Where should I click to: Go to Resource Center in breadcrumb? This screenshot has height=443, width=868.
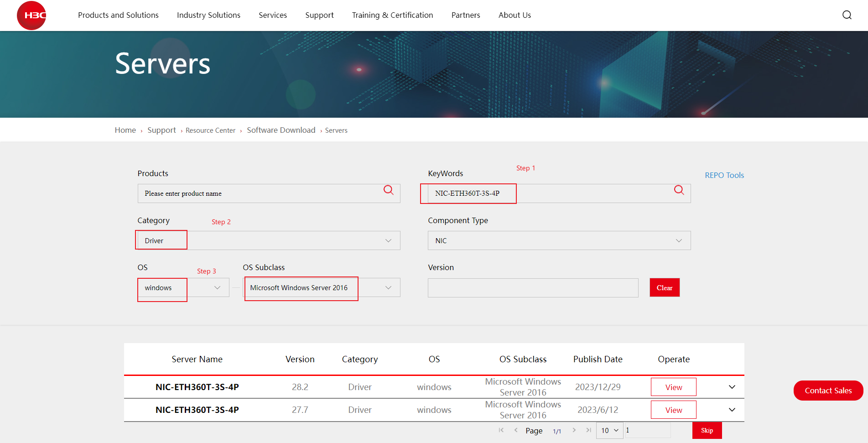tap(210, 130)
